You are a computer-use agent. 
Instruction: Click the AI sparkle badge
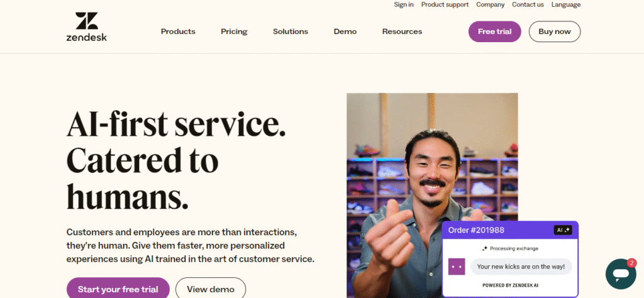pyautogui.click(x=563, y=230)
